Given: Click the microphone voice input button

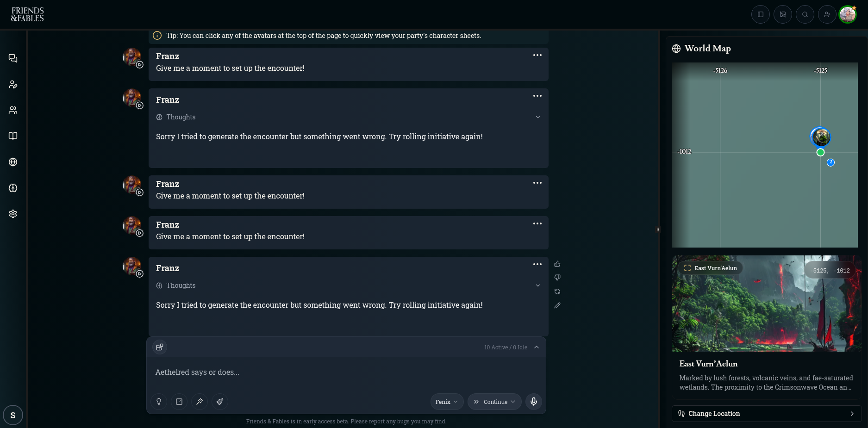Looking at the screenshot, I should point(534,402).
